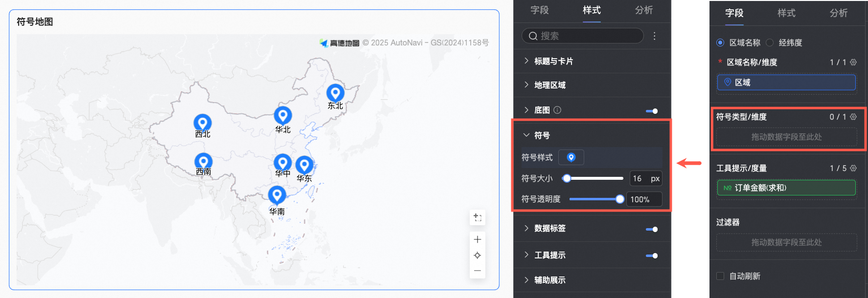This screenshot has width=868, height=298.
Task: Open settings gear for 工具提示/度量
Action: coord(853,168)
